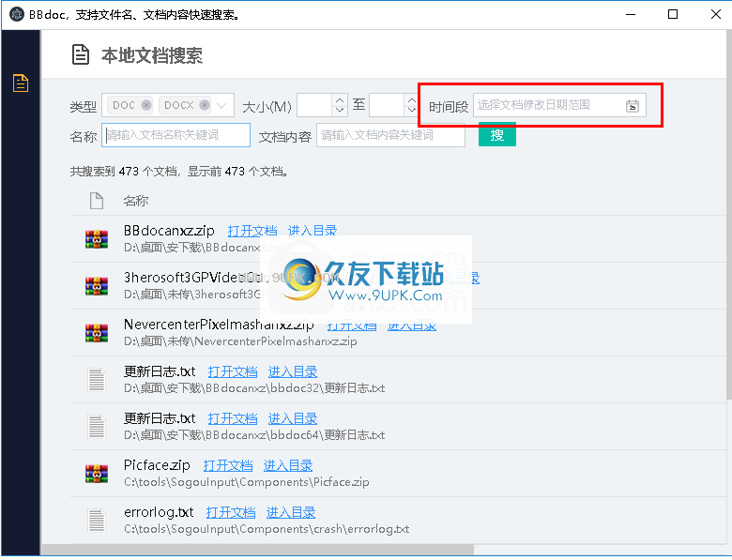Increase the minimum size value
The width and height of the screenshot is (732, 560).
(x=340, y=99)
